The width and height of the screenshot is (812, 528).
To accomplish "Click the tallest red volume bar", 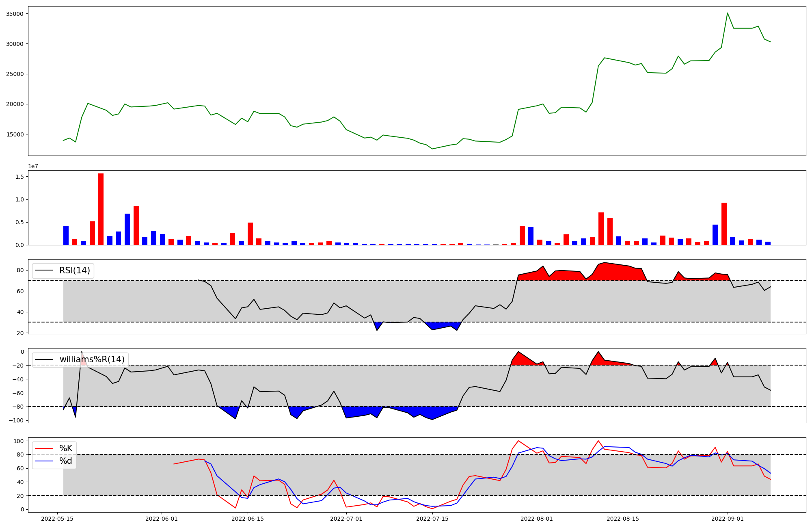I will [101, 209].
